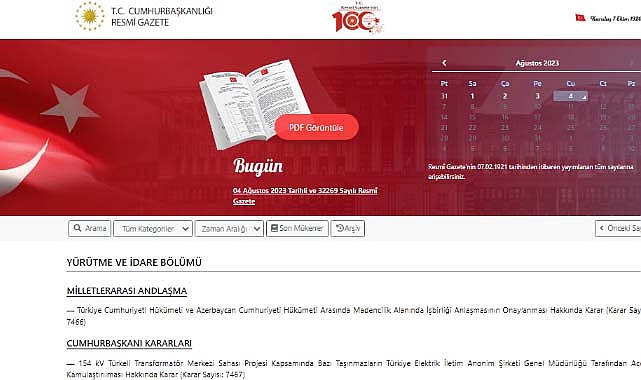Go to Önceki Sayı previous issue
The height and width of the screenshot is (380, 641).
pos(618,228)
